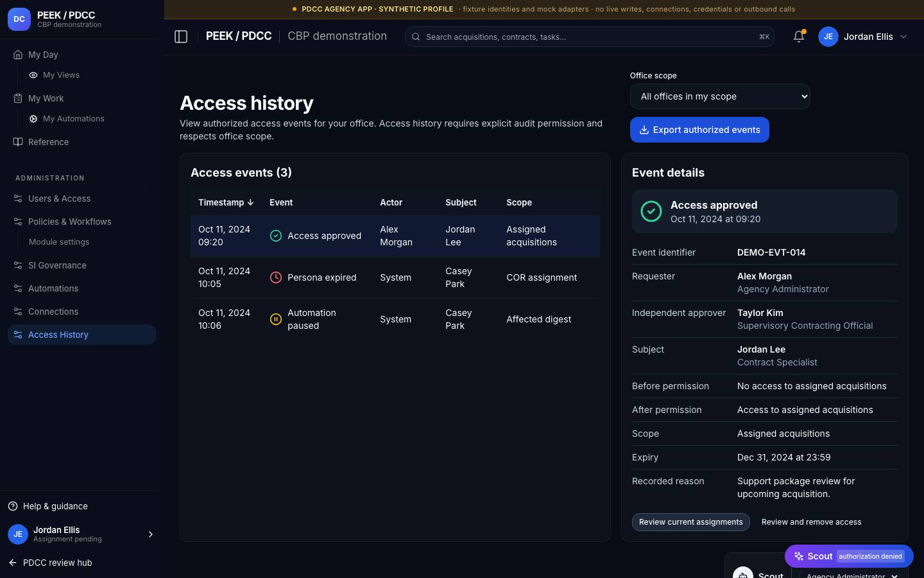Export authorized events
This screenshot has width=924, height=578.
699,130
